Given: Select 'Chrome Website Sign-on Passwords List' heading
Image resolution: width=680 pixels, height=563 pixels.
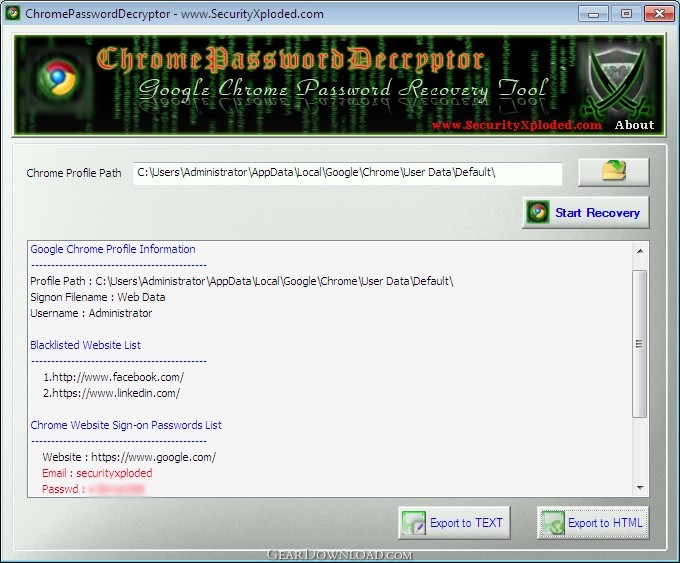Looking at the screenshot, I should click(x=126, y=425).
